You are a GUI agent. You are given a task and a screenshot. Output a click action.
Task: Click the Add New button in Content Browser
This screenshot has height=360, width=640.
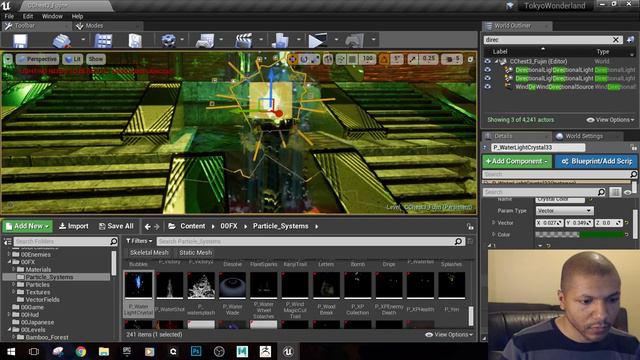(28, 226)
